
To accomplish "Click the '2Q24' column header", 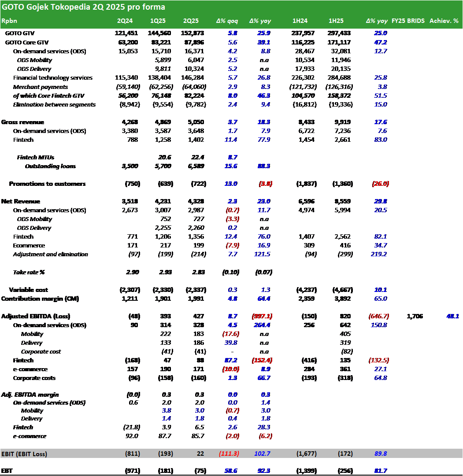I will [x=125, y=21].
